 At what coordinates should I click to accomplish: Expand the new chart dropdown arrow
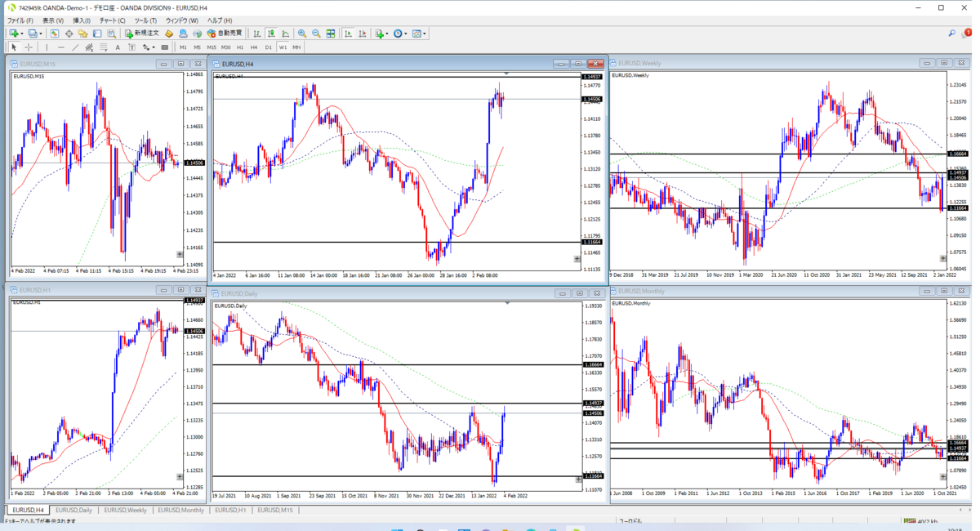pyautogui.click(x=22, y=34)
